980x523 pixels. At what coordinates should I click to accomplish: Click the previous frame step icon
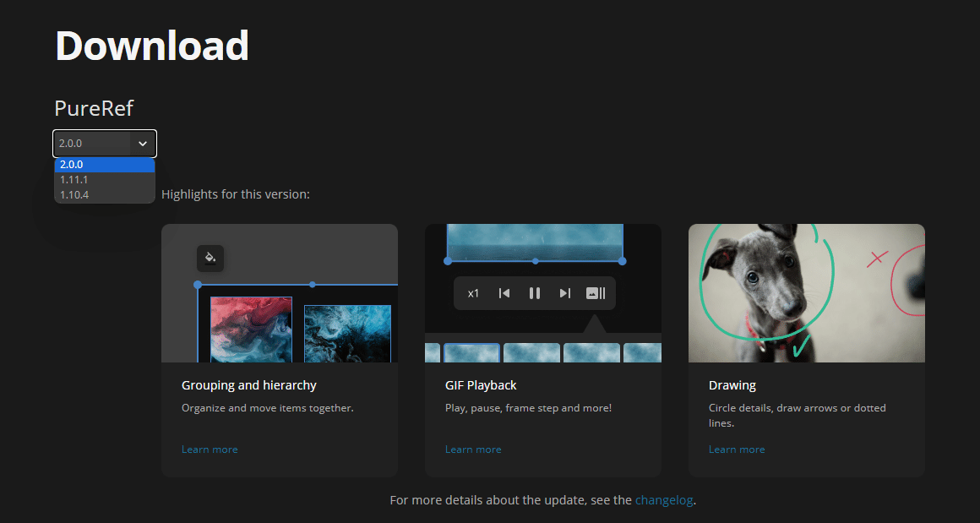coord(504,293)
